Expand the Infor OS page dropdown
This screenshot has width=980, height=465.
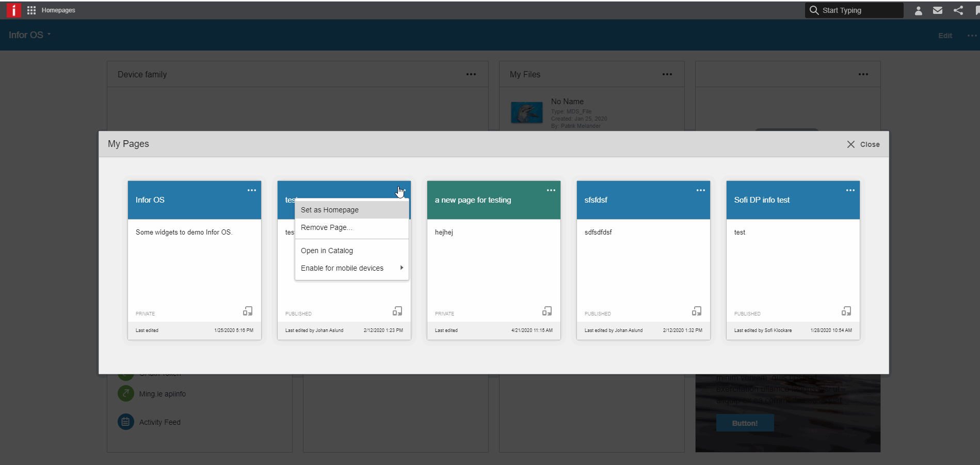click(x=30, y=35)
